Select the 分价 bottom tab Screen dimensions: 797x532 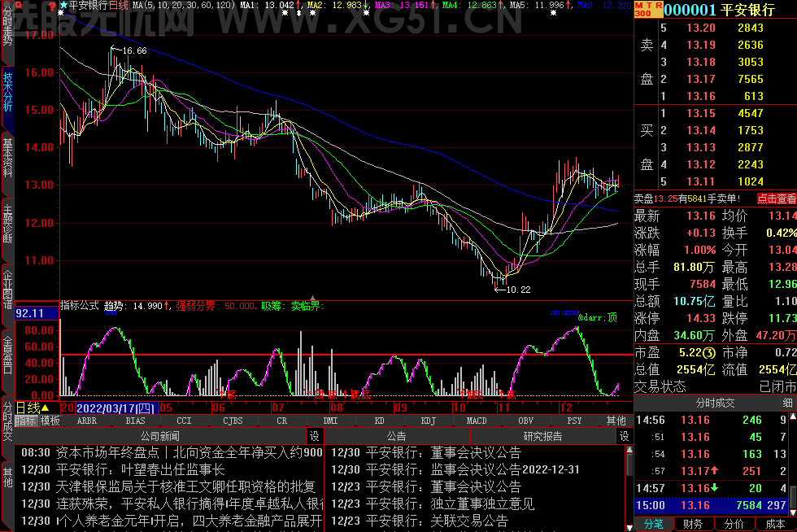(x=734, y=524)
